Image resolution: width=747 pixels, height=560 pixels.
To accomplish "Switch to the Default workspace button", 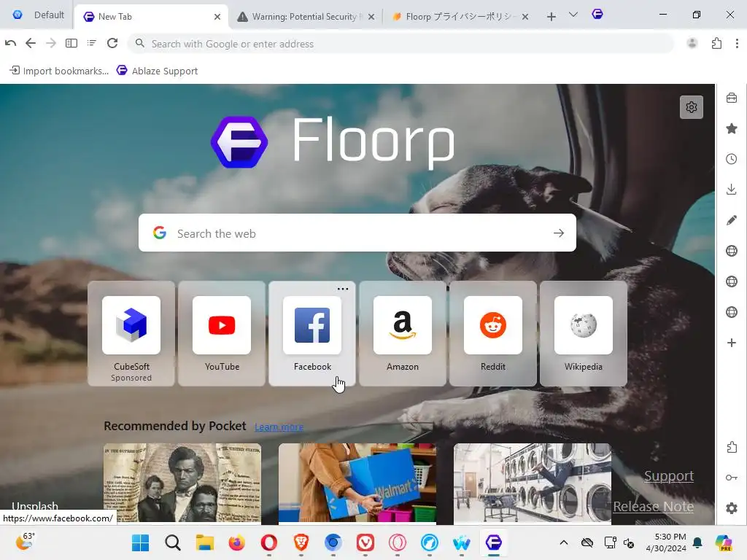I will (38, 15).
